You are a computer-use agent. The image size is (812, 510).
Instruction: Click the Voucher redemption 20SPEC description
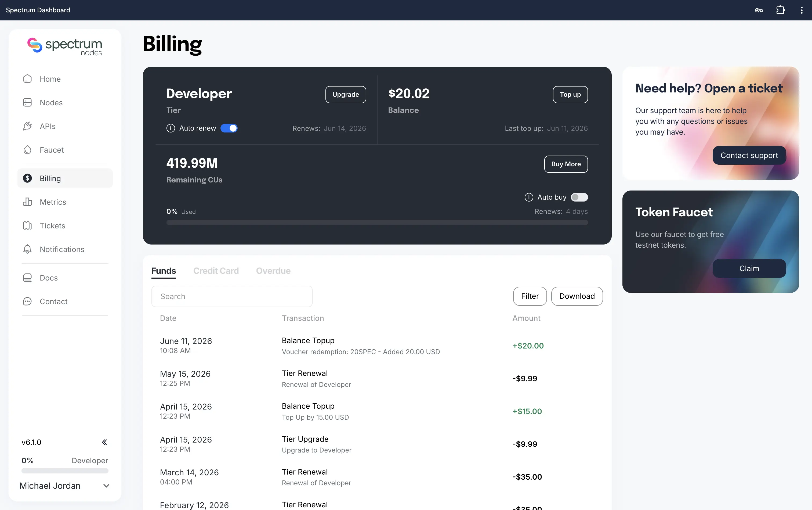[361, 351]
